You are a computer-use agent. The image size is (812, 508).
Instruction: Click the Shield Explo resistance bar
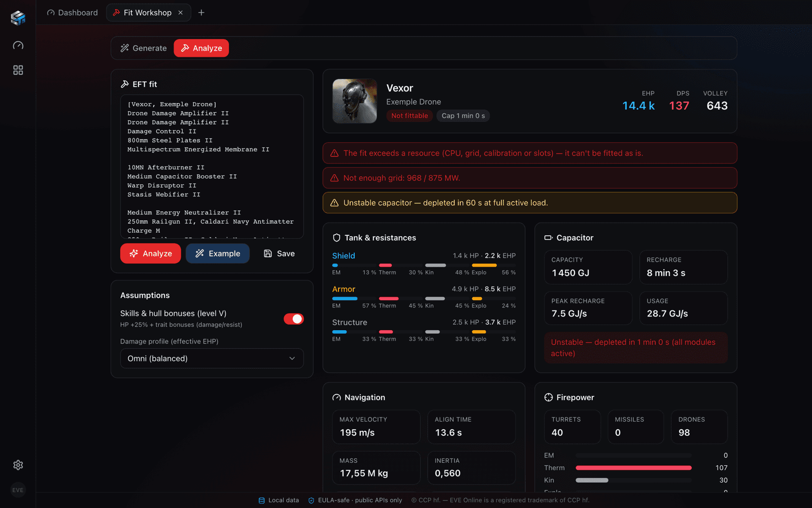click(x=494, y=265)
